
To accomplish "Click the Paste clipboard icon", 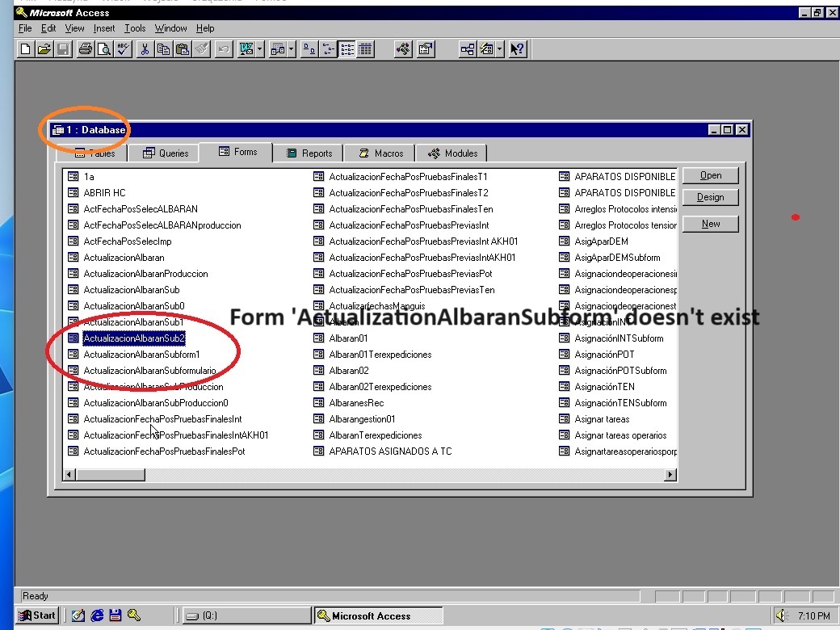I will pos(183,49).
